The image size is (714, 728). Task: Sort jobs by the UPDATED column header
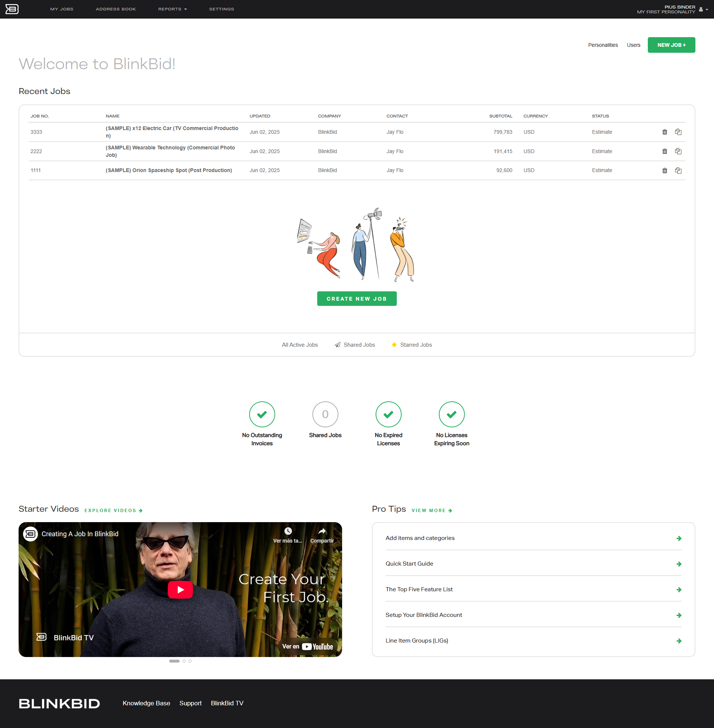260,116
